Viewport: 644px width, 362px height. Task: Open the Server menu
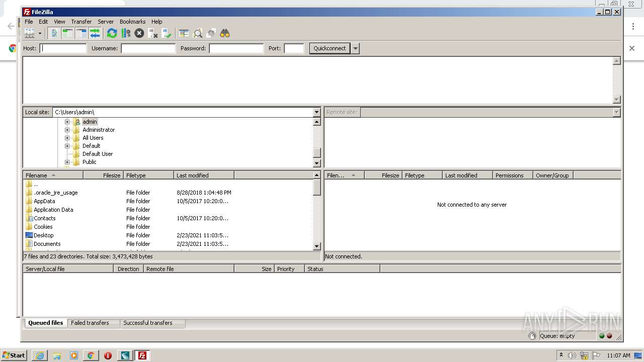point(106,22)
